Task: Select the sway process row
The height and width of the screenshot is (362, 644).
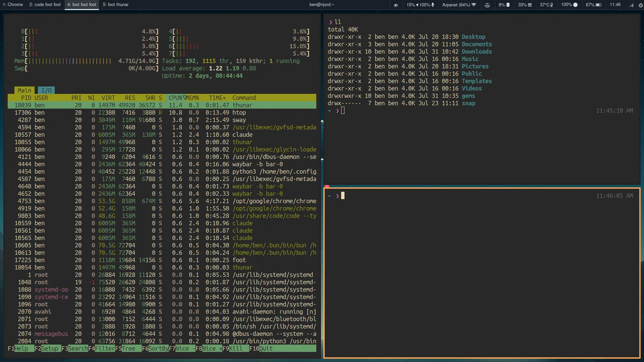Action: tap(162, 120)
